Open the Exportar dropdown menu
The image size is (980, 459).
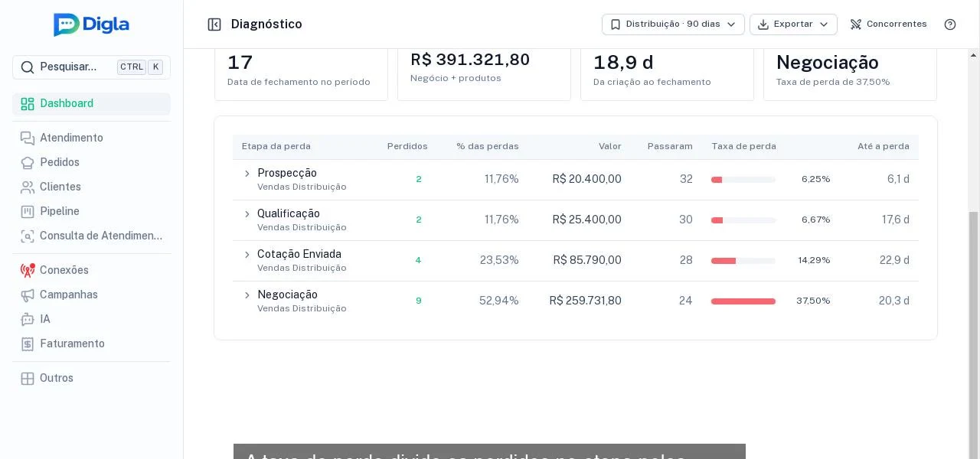[793, 24]
